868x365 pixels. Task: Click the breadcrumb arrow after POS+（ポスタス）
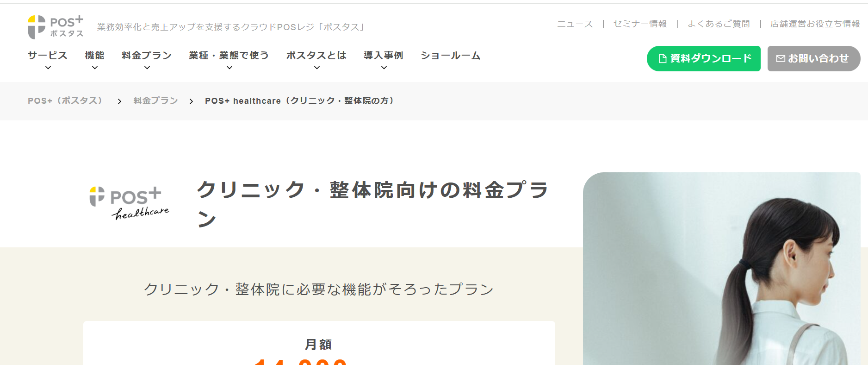pyautogui.click(x=119, y=101)
